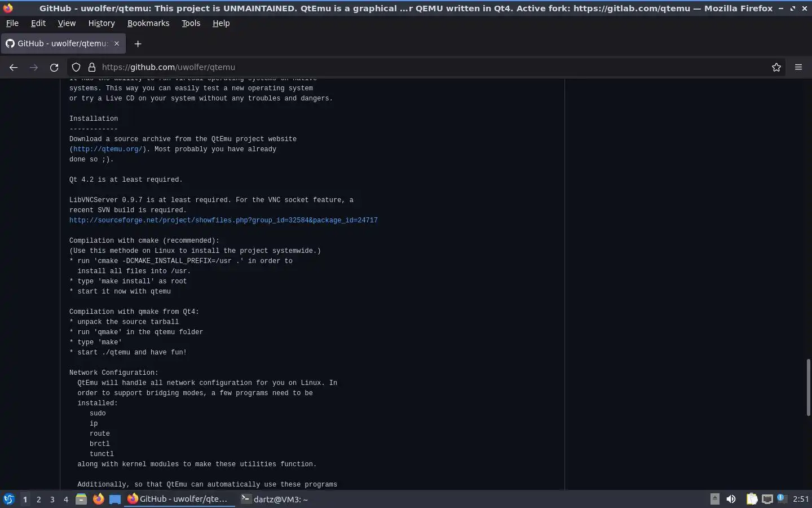Open a new tab with the plus button

point(138,43)
